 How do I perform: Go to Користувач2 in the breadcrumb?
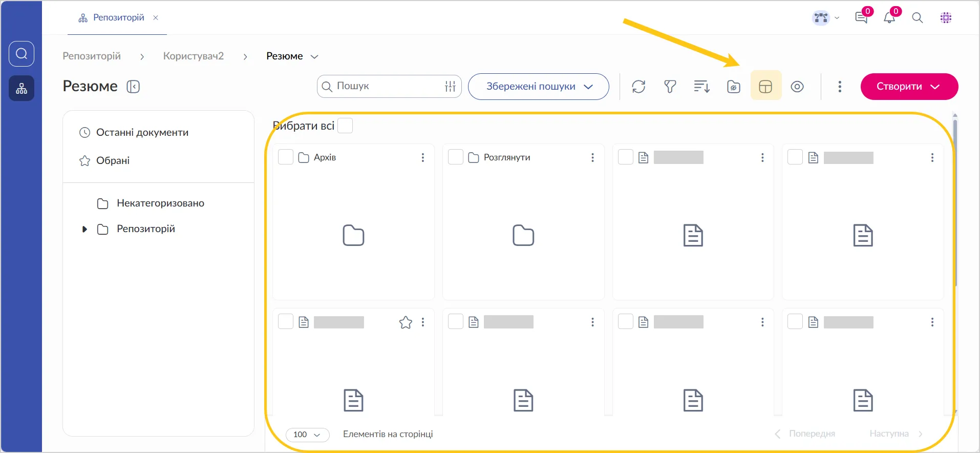pos(193,56)
